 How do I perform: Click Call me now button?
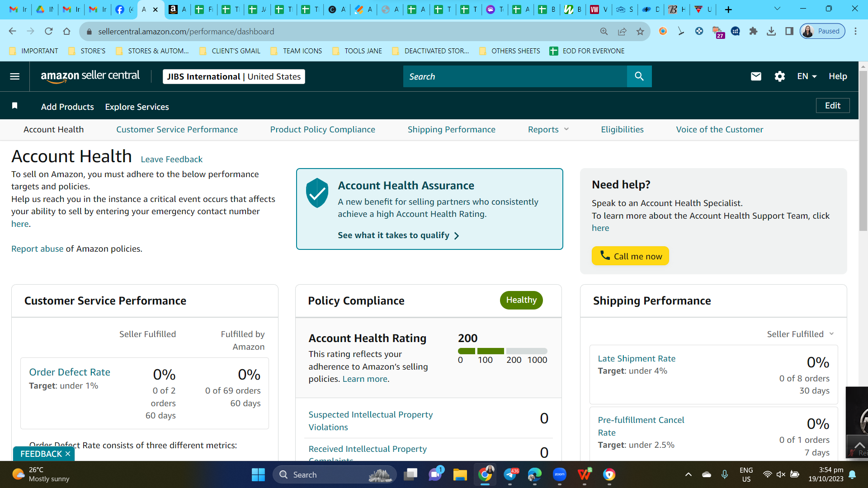tap(630, 256)
